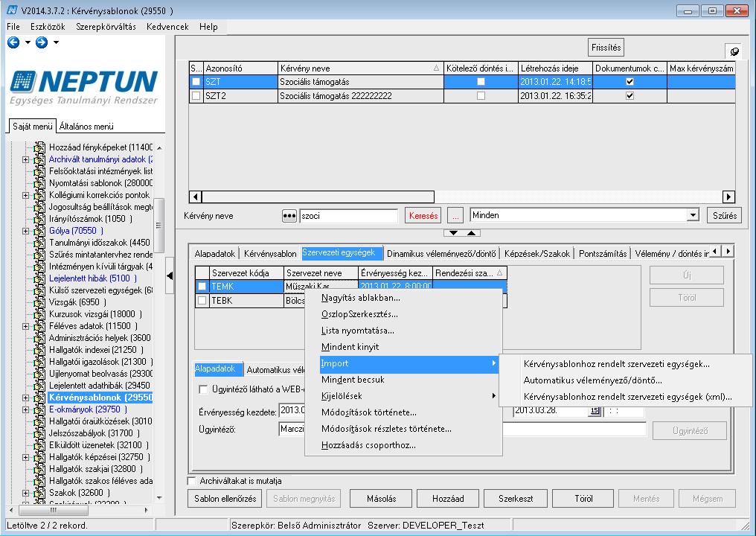Viewport: 756px width, 536px height.
Task: Click the Irányítószámok (1050) tree icon
Action: tap(39, 219)
